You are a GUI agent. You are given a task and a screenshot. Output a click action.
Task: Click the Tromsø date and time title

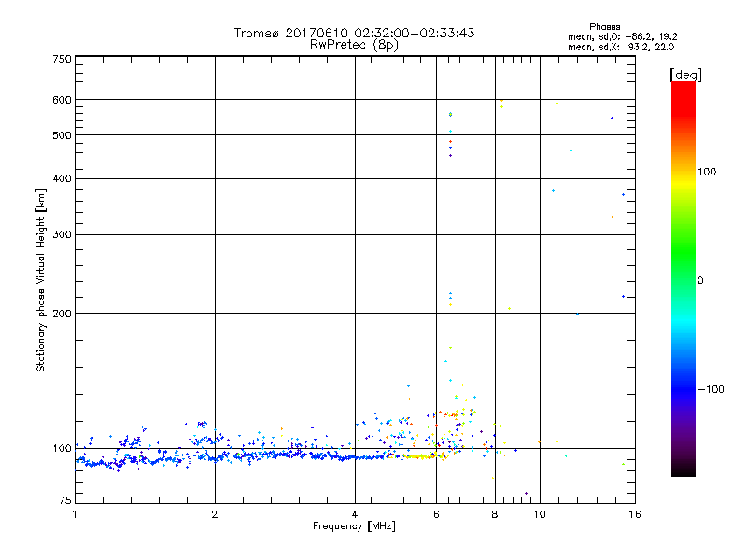pyautogui.click(x=354, y=33)
